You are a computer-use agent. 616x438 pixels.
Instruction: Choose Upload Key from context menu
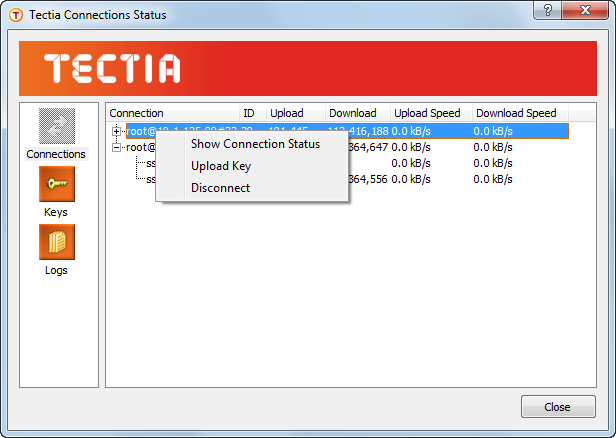click(x=221, y=166)
